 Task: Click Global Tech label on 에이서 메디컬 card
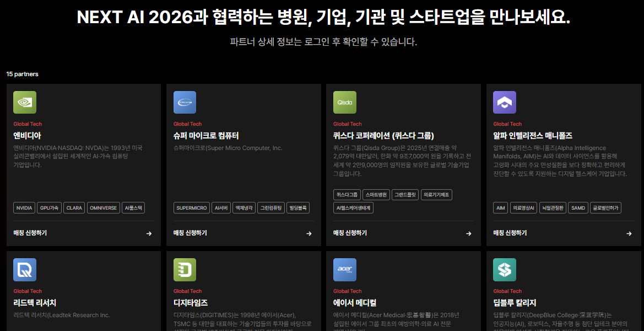[x=348, y=291]
